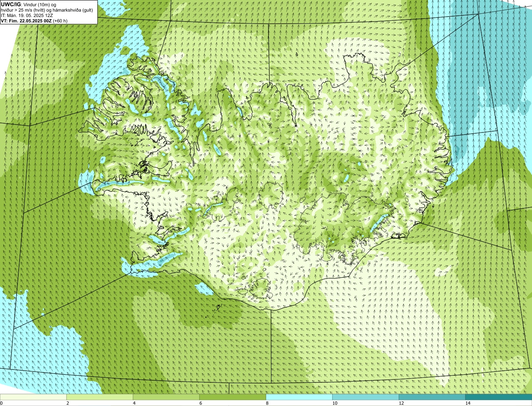Click the 10–12 m/s light teal legend swatch
This screenshot has height=406, width=532.
tap(366, 397)
